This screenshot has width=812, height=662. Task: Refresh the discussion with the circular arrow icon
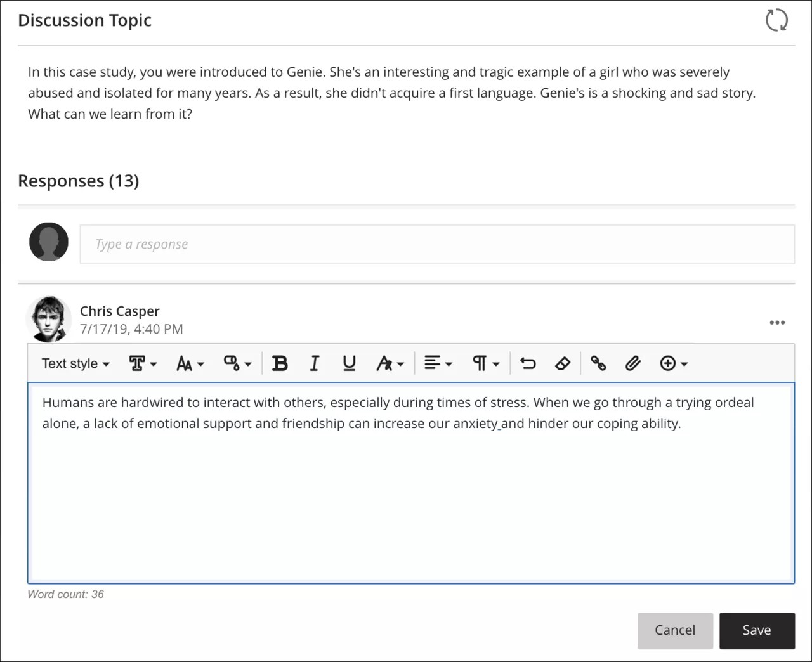776,20
